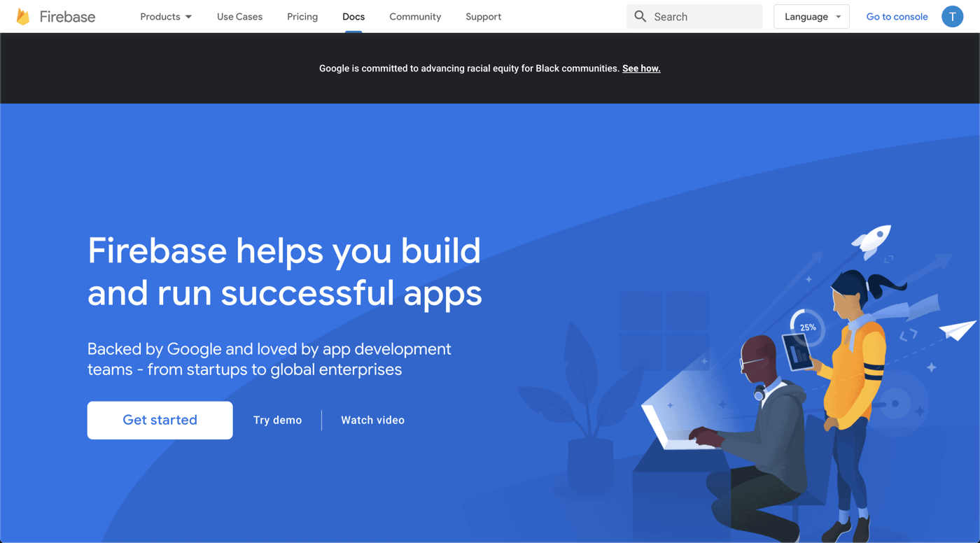Viewport: 980px width, 543px height.
Task: Click Go to console link
Action: point(897,17)
